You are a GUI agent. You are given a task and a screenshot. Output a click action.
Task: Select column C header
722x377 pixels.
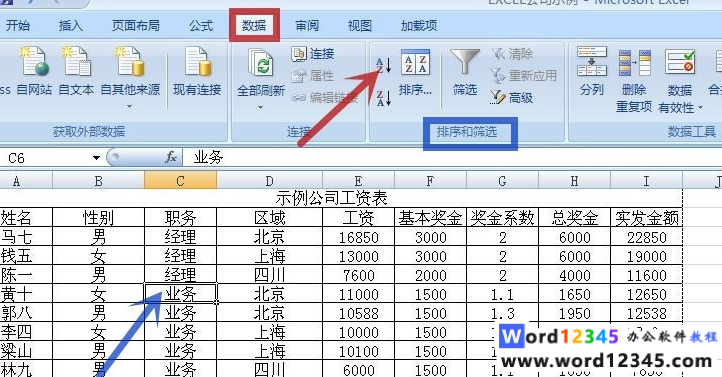coord(180,180)
